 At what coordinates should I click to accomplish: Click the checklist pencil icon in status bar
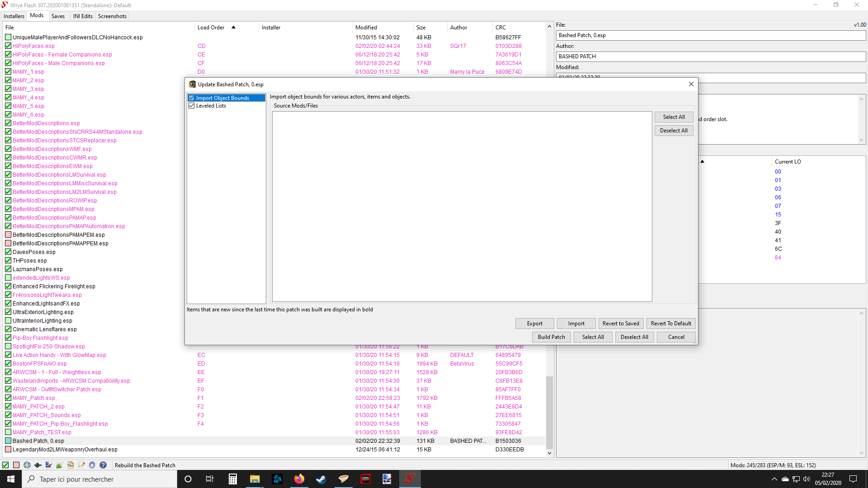[81, 465]
